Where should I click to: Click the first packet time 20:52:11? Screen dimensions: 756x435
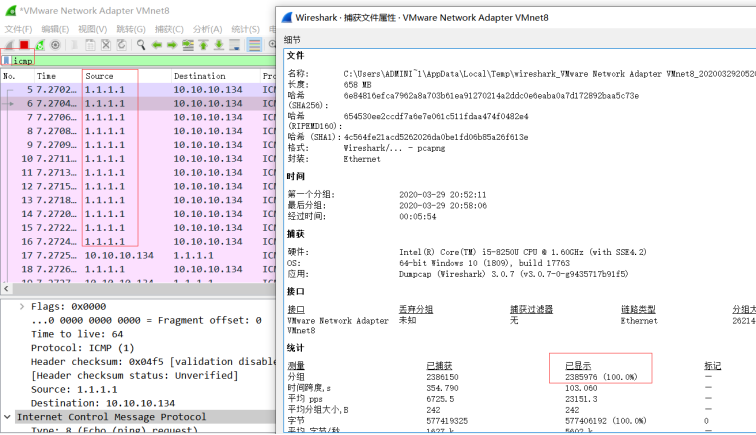(x=443, y=195)
